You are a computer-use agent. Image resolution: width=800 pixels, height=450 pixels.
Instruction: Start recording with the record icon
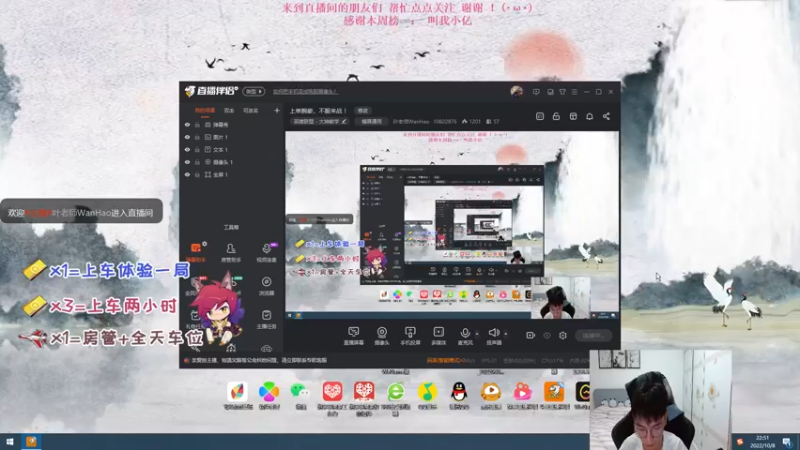click(x=531, y=335)
